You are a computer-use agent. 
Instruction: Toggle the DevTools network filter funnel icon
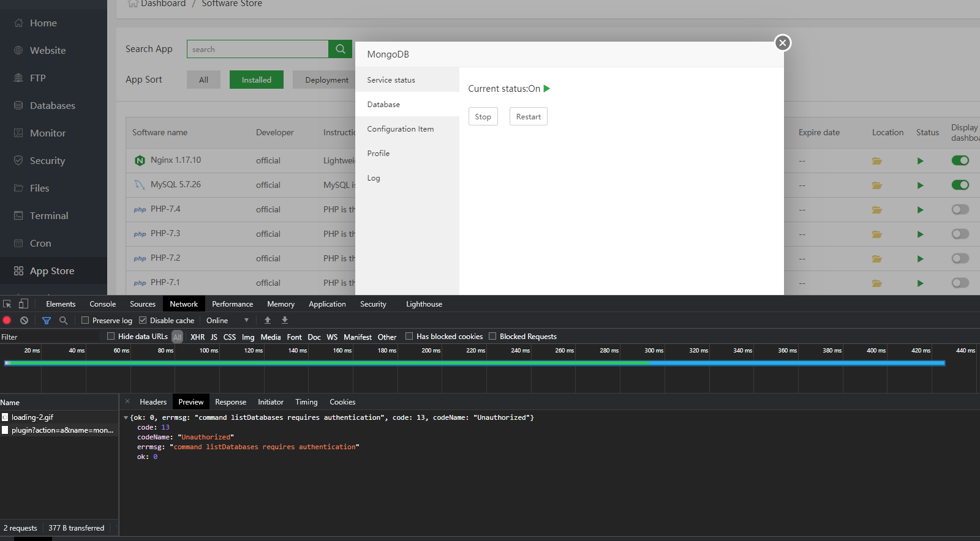click(x=47, y=320)
